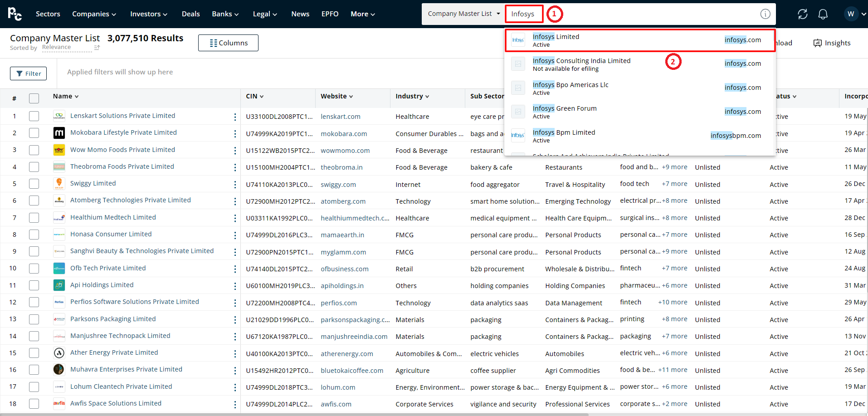Open Ather Energy row three-dot menu
868x416 pixels.
tap(235, 353)
